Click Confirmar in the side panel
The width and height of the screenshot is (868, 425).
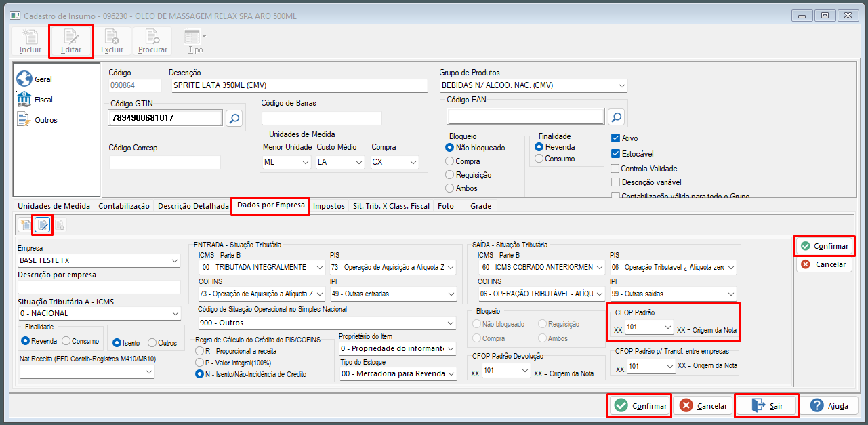point(824,246)
